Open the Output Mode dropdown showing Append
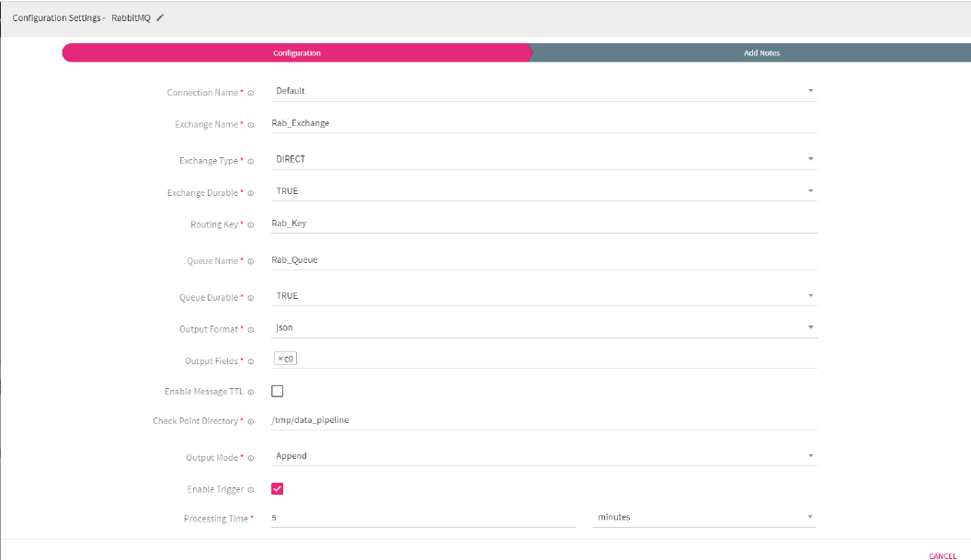 tap(543, 456)
